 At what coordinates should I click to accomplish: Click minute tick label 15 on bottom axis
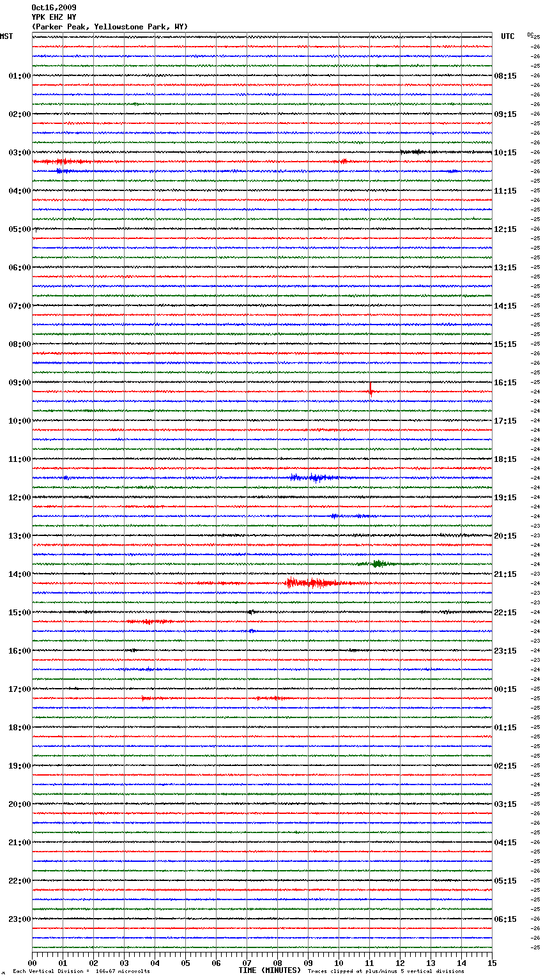point(492,962)
